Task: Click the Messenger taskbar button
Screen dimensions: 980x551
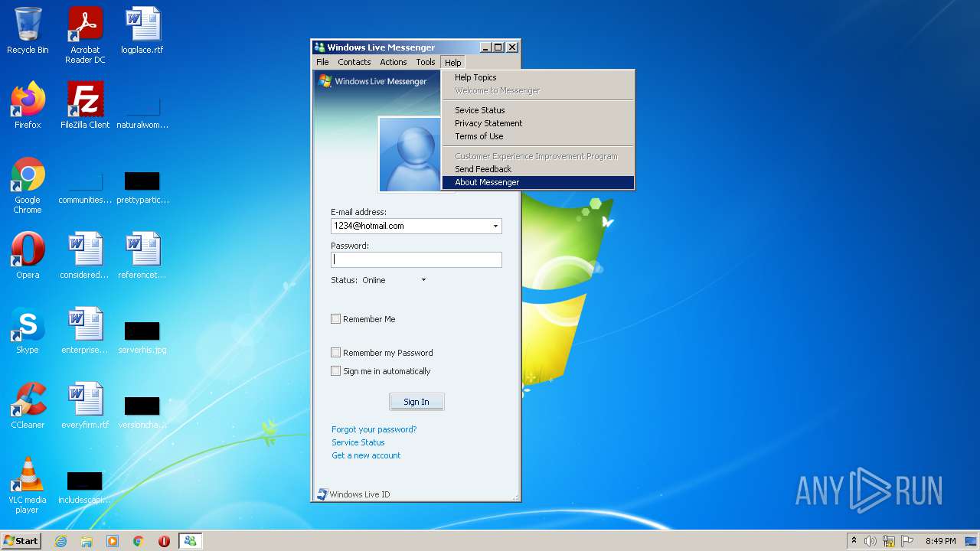Action: click(190, 541)
